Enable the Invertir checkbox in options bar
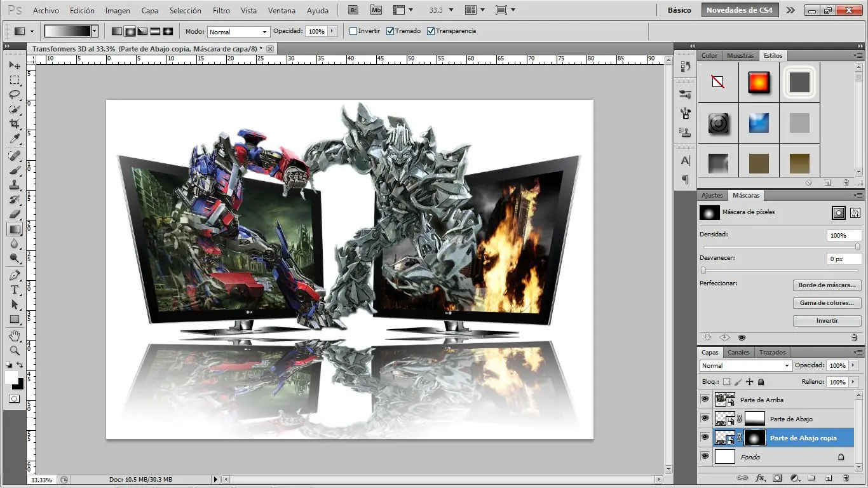Viewport: 868px width, 488px height. point(353,31)
